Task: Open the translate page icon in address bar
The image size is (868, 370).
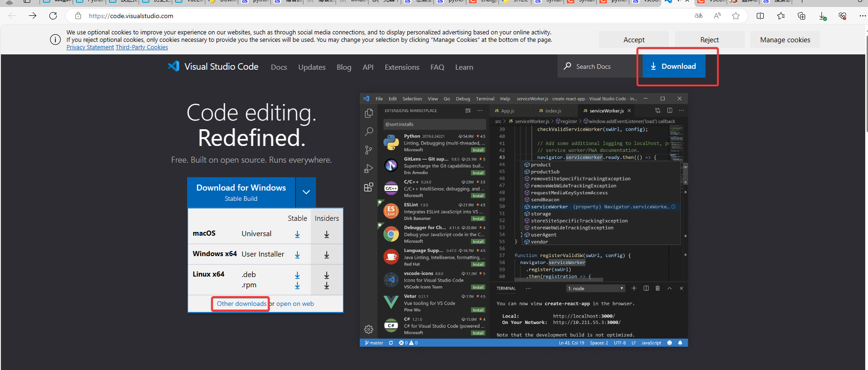Action: (699, 16)
